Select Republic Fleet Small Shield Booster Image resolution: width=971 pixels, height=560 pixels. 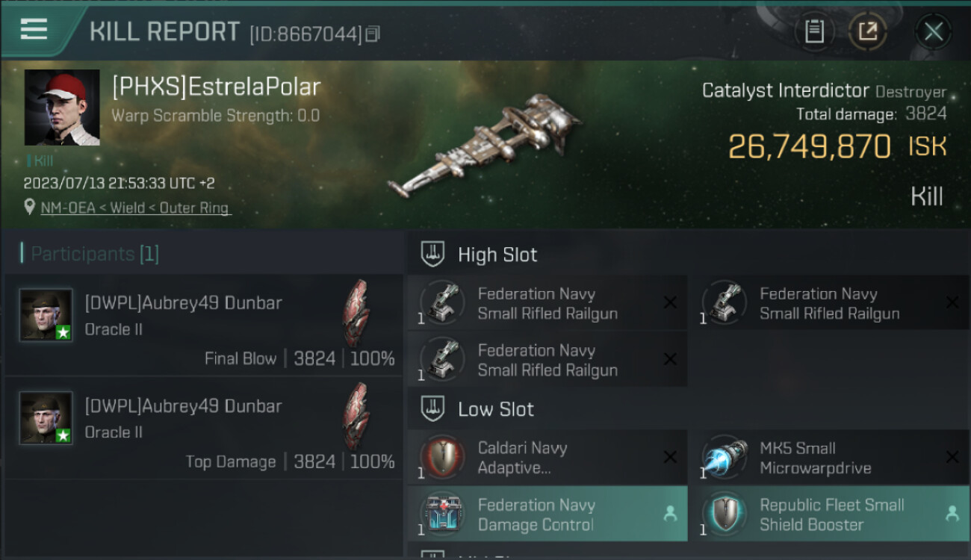click(x=830, y=514)
